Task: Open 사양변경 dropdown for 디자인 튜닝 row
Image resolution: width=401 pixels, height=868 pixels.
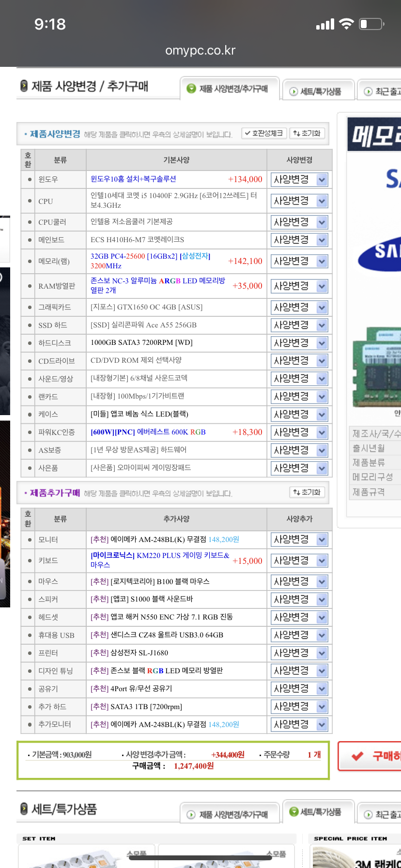Action: point(299,671)
